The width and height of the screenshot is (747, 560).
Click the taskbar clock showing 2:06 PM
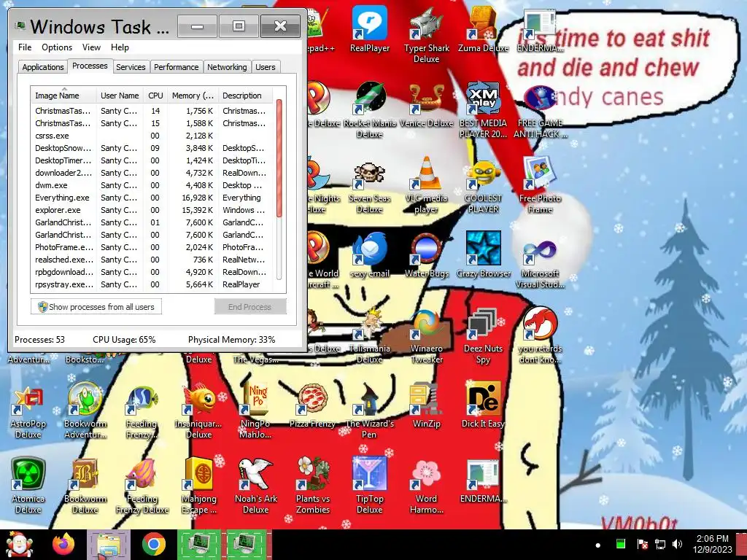tap(713, 544)
